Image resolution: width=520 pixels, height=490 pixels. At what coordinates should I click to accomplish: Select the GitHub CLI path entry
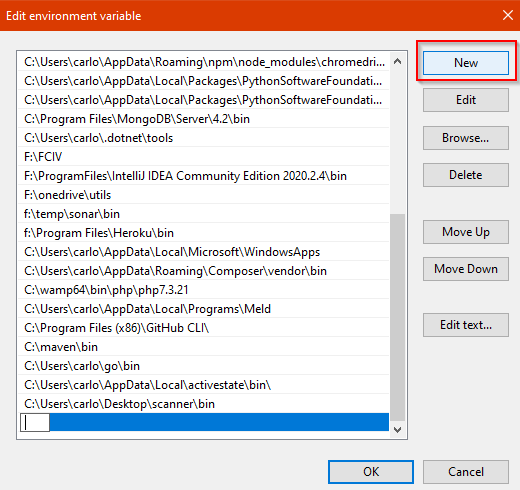pyautogui.click(x=203, y=328)
